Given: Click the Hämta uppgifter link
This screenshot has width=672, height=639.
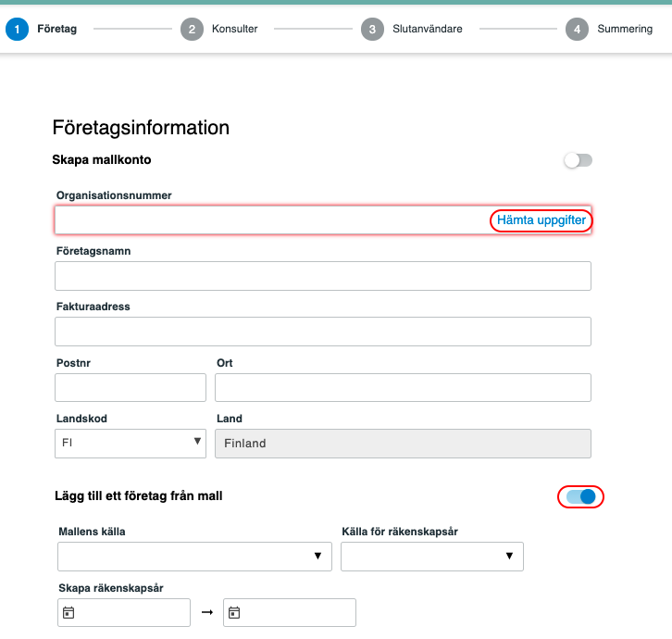Looking at the screenshot, I should (x=541, y=220).
